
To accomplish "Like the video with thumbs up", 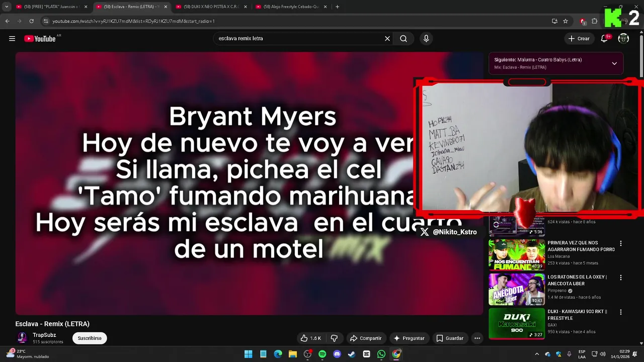I will [310, 338].
